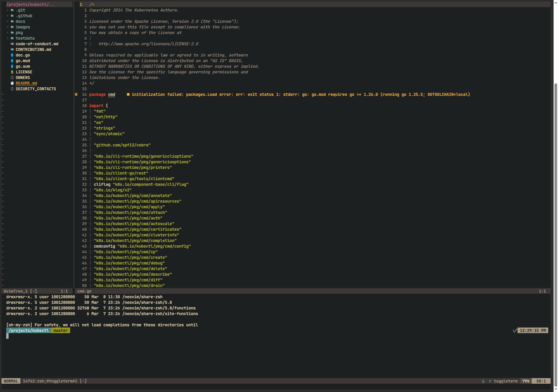
Task: Click the checkmark icon in terminal prompt
Action: point(515,330)
